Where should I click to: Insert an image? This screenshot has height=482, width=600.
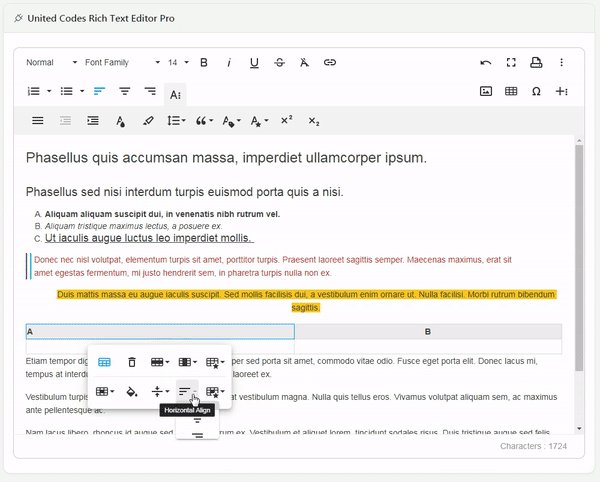tap(486, 91)
